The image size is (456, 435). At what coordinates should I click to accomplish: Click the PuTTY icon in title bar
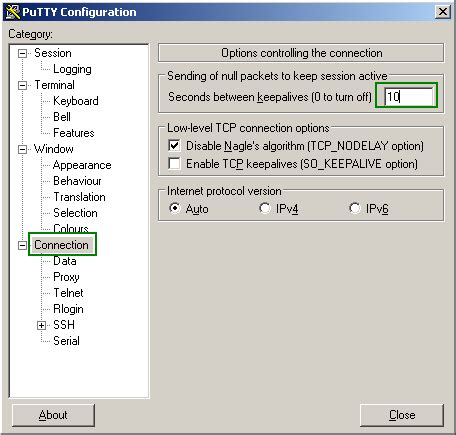coord(13,12)
